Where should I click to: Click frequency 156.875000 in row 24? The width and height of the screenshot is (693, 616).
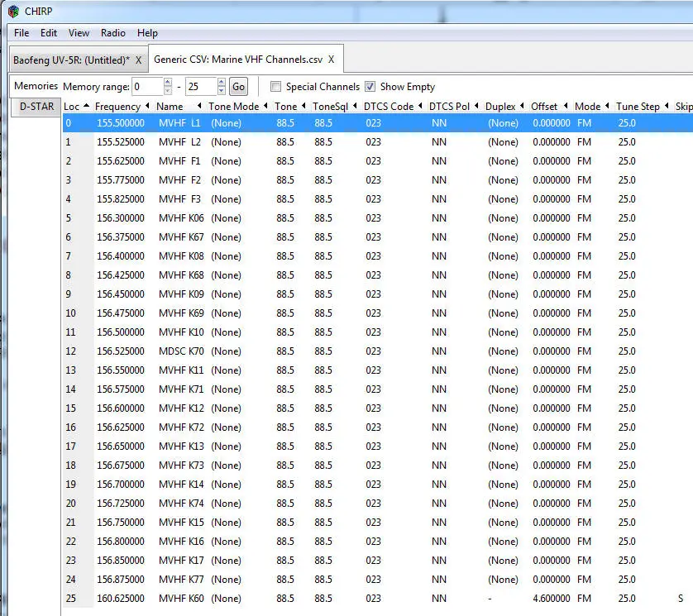pos(121,579)
